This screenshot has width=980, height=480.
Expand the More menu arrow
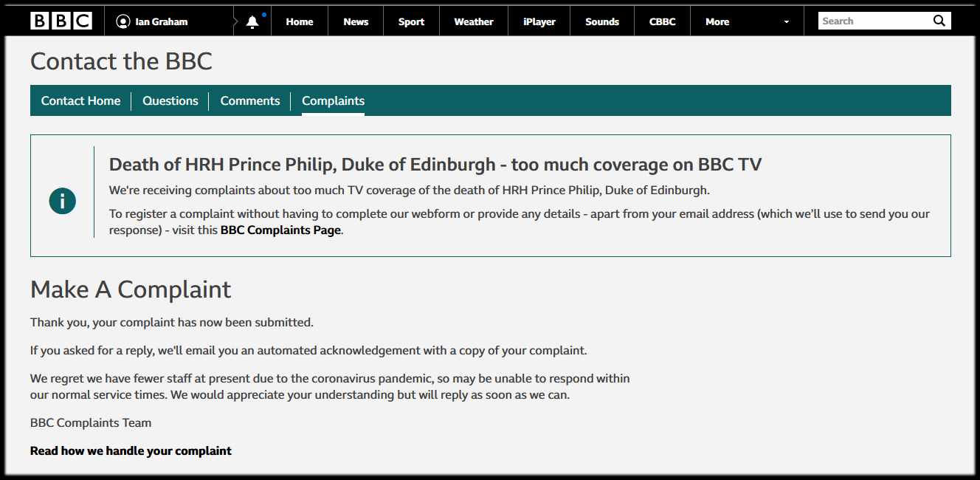point(787,21)
